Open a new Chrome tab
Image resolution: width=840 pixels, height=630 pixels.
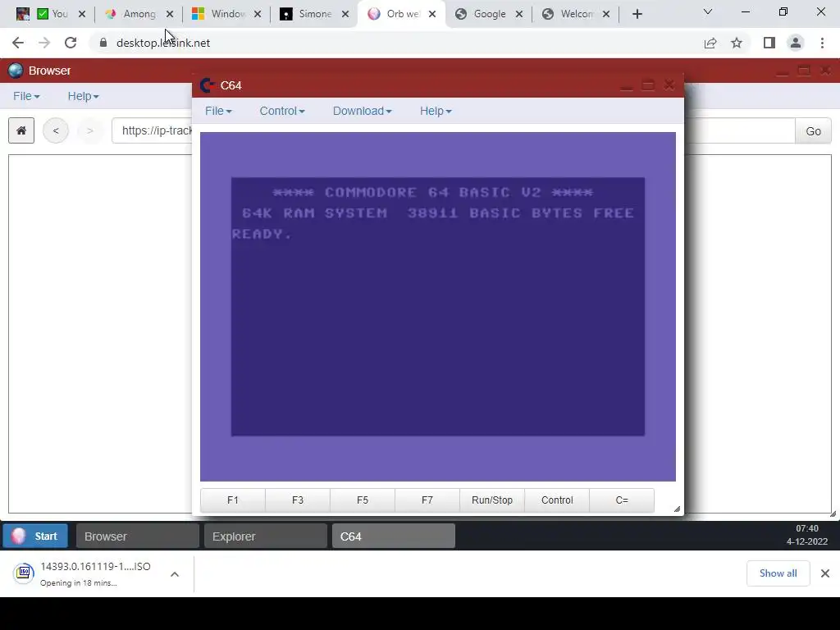[x=637, y=14]
